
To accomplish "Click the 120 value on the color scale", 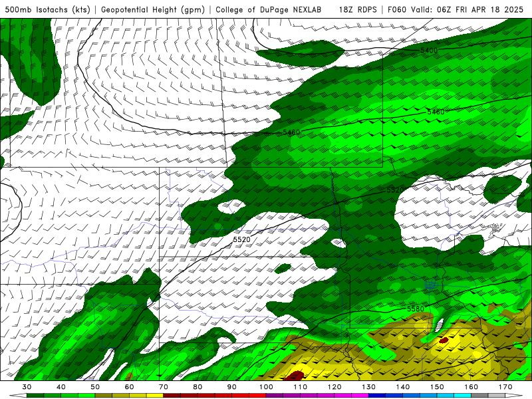I will pyautogui.click(x=334, y=387).
